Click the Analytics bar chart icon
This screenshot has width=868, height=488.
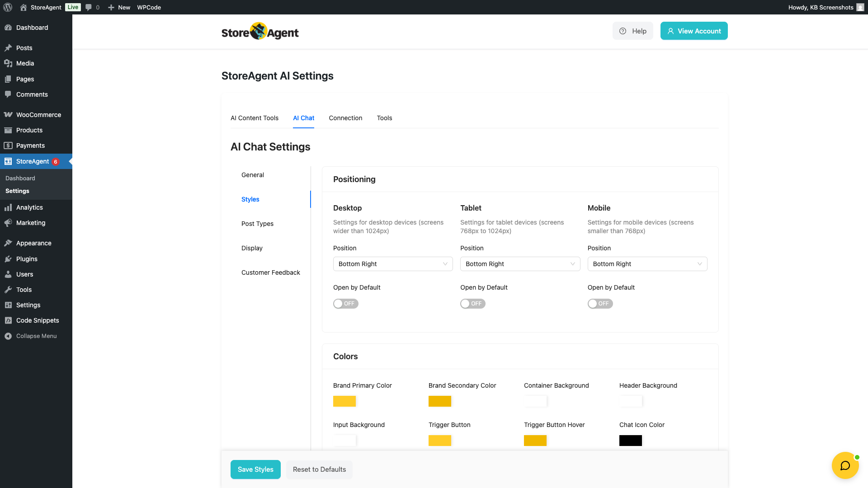8,207
